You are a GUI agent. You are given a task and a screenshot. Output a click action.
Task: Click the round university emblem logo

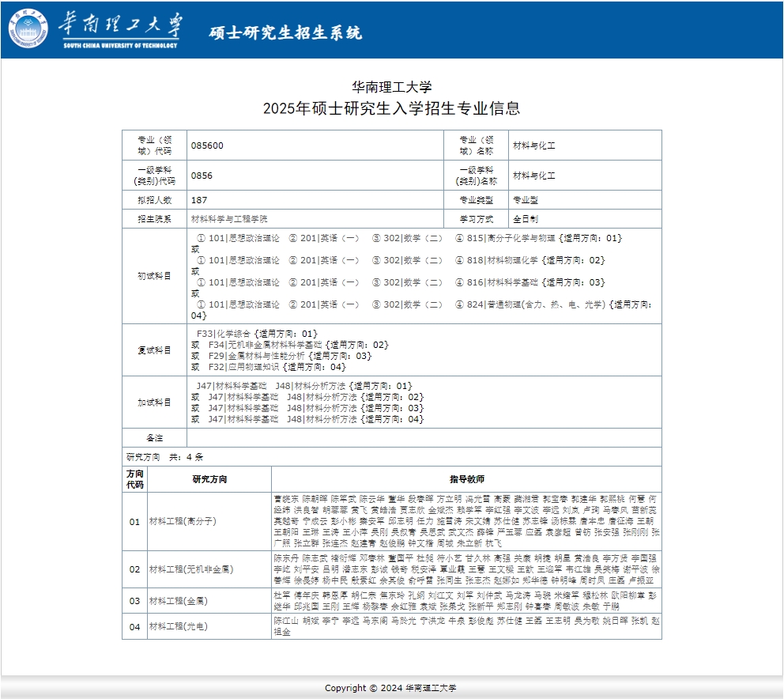pos(28,28)
